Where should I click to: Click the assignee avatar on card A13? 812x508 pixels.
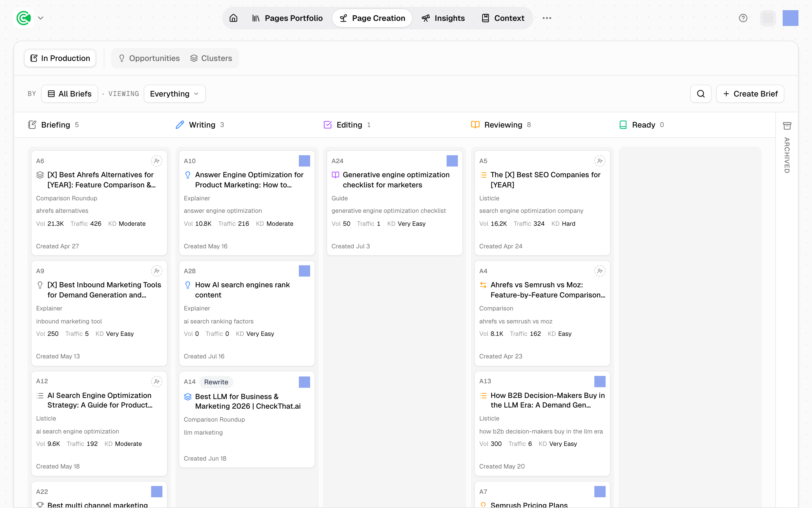click(600, 381)
